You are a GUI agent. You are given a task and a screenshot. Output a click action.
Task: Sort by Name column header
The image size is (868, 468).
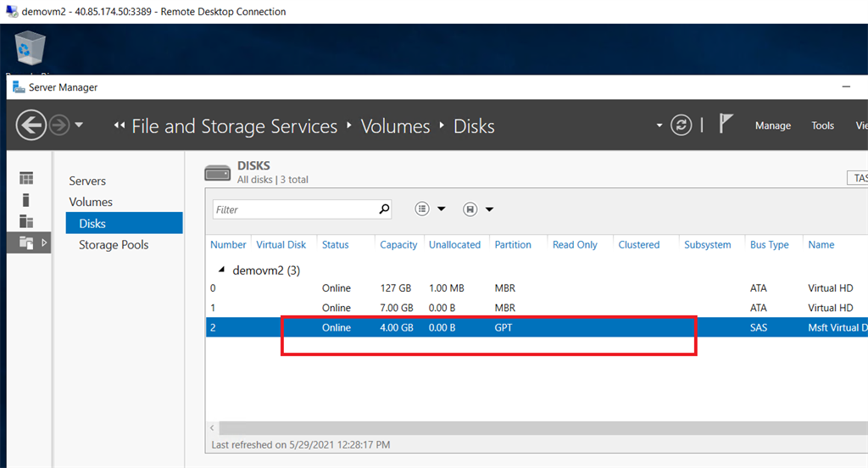click(x=821, y=244)
